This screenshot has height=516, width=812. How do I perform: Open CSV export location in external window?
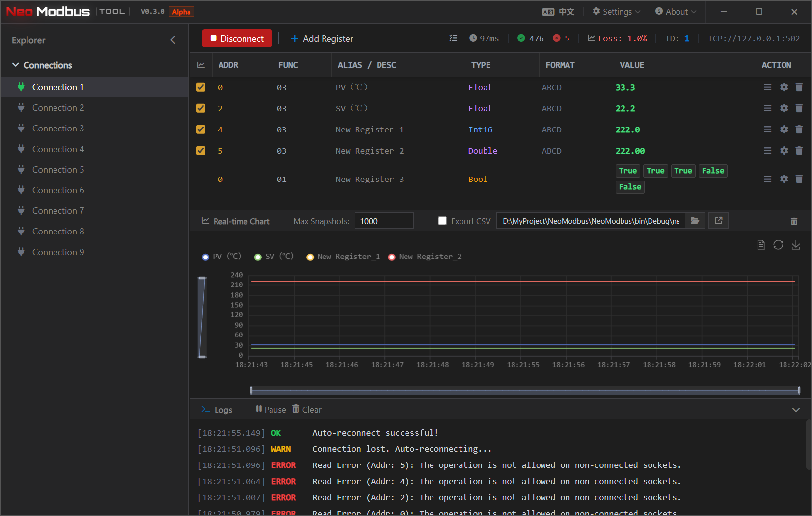tap(718, 221)
